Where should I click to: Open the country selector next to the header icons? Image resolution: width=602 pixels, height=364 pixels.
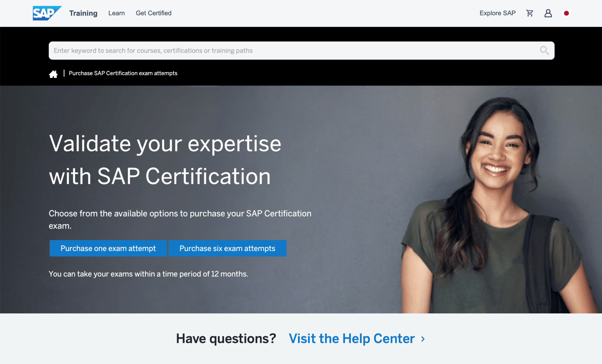click(566, 13)
